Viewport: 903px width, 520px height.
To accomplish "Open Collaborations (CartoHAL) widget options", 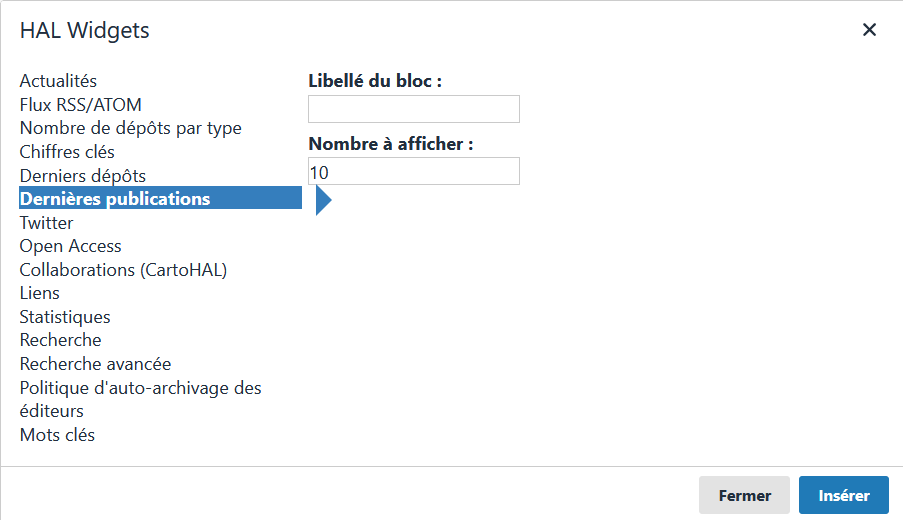I will 123,270.
